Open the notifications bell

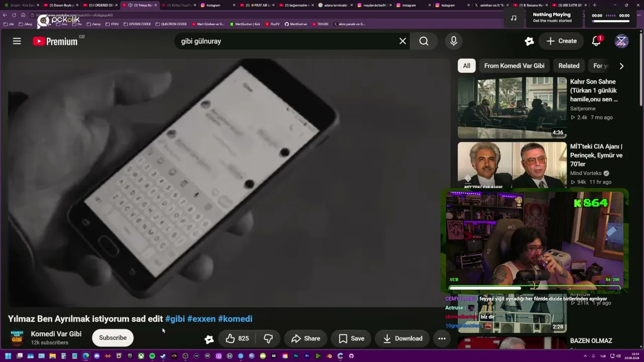(596, 41)
